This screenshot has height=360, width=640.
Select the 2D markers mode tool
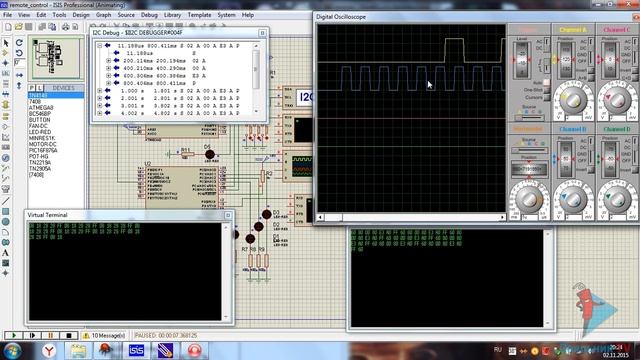[6, 273]
